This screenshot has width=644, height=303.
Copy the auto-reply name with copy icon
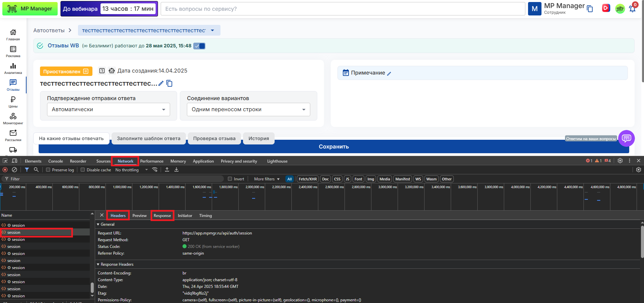click(170, 83)
